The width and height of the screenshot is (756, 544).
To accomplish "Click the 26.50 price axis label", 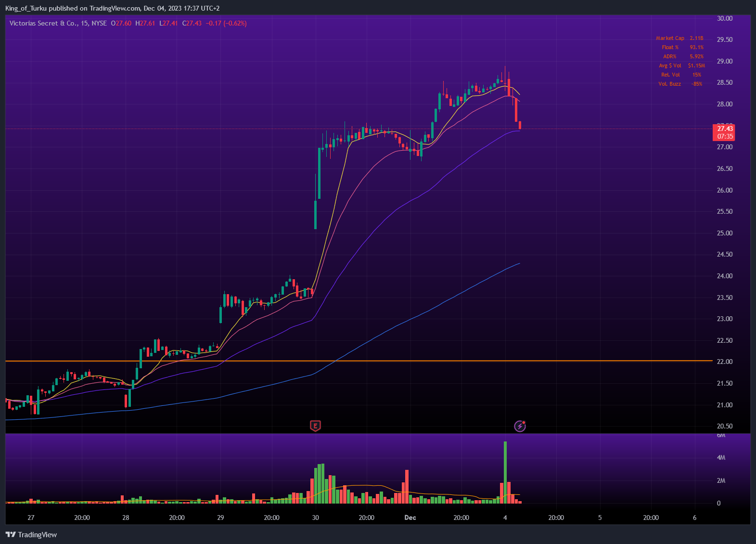I will pos(724,168).
